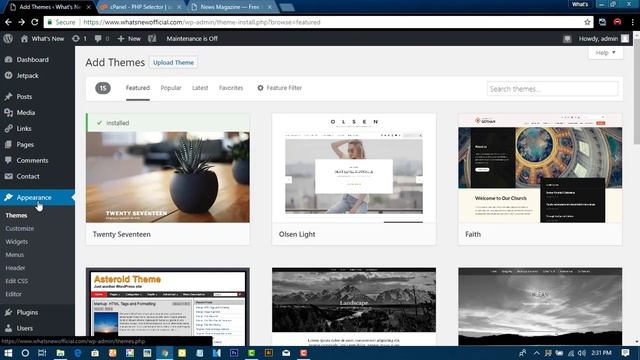The image size is (640, 360).
Task: Switch to cPanel PHP Selector tab
Action: coord(140,7)
